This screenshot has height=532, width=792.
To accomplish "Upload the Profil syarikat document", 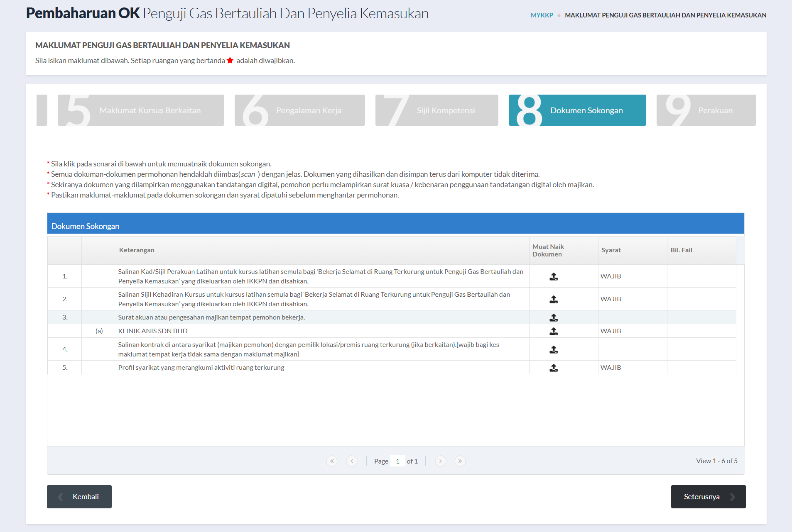I will click(553, 368).
